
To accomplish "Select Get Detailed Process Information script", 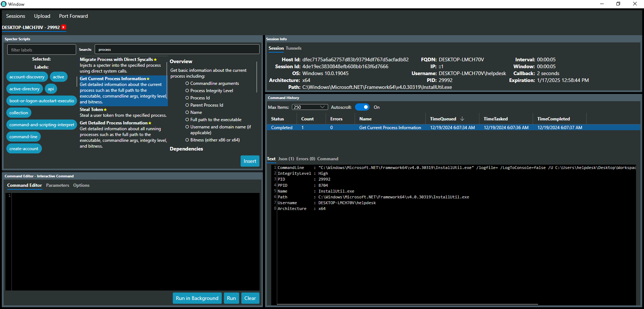I will [123, 135].
